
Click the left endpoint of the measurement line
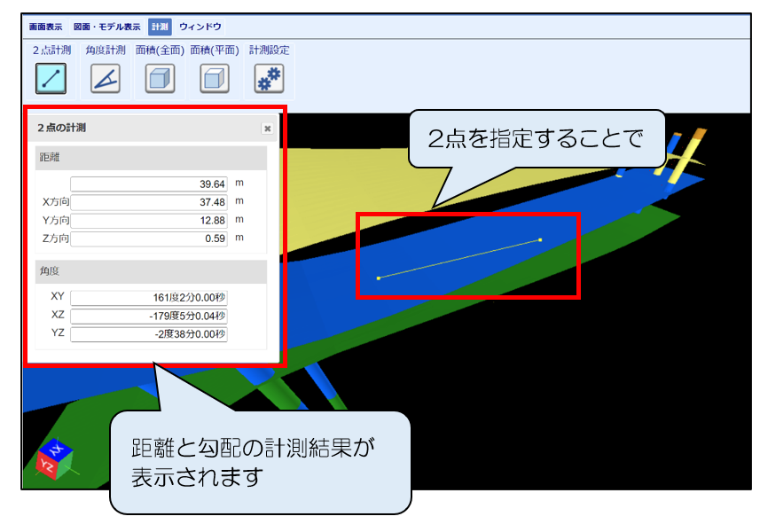(379, 278)
